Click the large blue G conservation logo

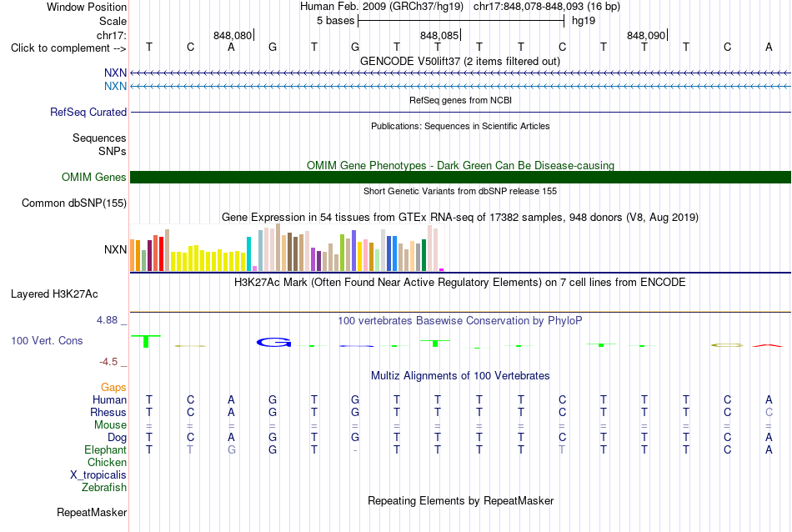click(x=273, y=343)
